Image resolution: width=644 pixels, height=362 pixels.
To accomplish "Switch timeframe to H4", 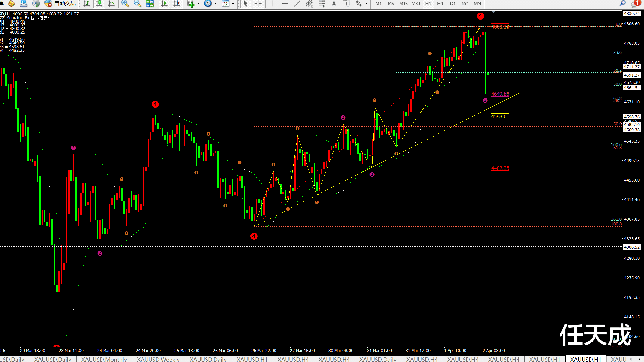I will pos(440,4).
